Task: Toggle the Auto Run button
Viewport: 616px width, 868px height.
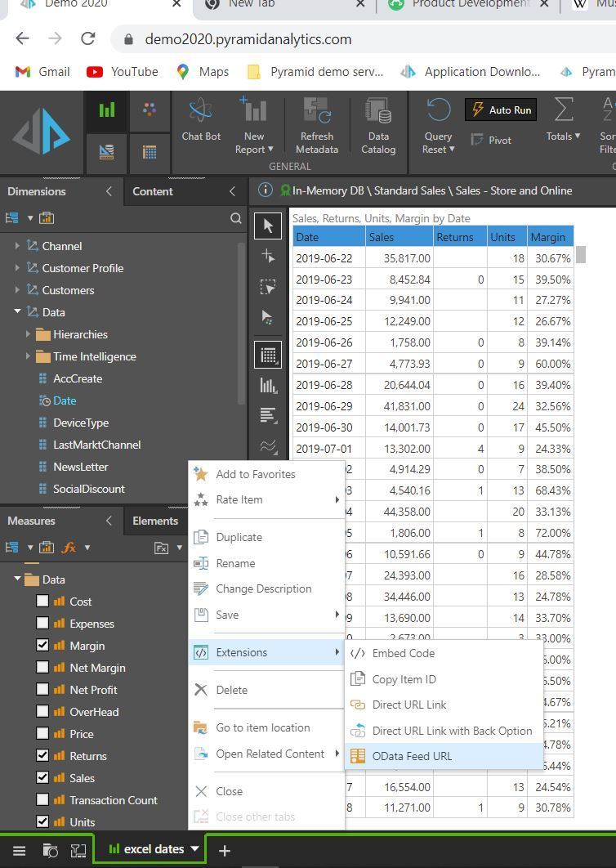Action: click(501, 110)
